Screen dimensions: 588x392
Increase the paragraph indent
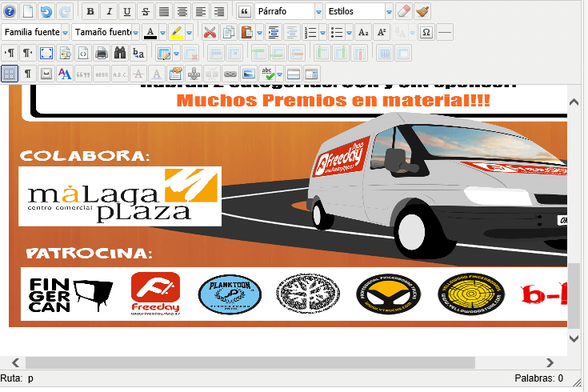pyautogui.click(x=274, y=32)
